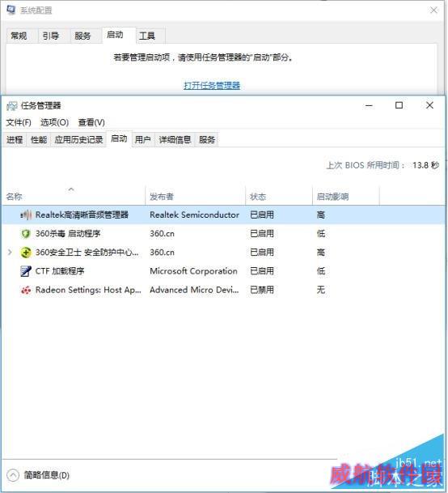Switch to the 性能 tab

point(39,139)
